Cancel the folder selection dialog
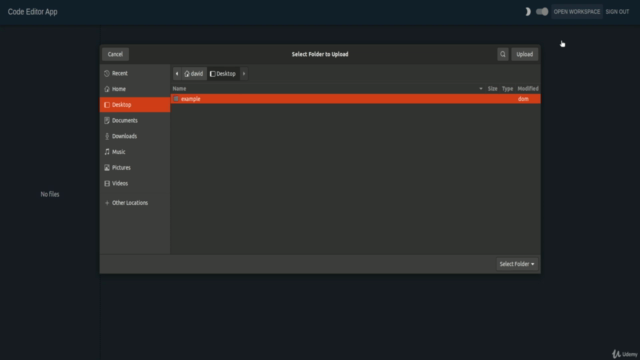 [x=115, y=54]
